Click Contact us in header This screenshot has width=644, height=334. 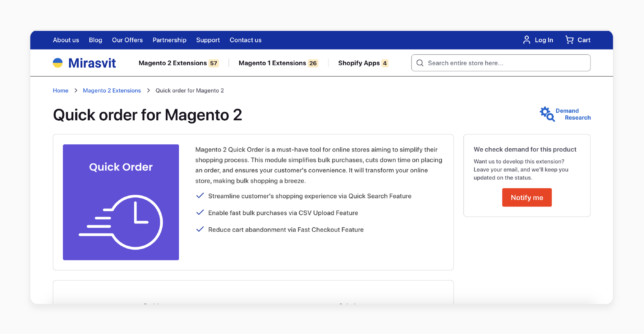(x=245, y=40)
